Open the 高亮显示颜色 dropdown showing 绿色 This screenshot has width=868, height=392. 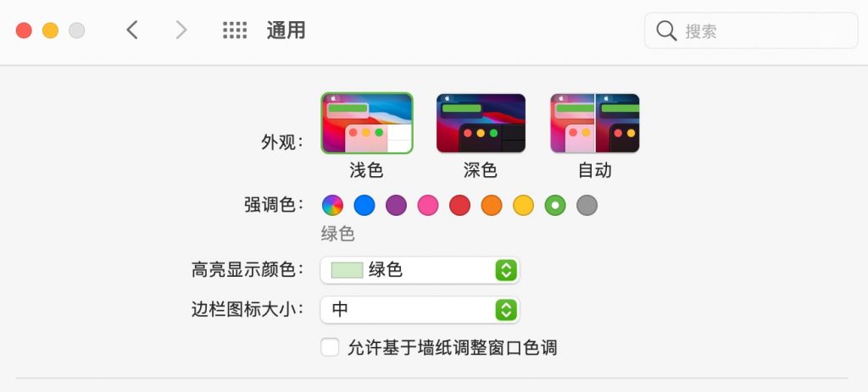(x=420, y=270)
